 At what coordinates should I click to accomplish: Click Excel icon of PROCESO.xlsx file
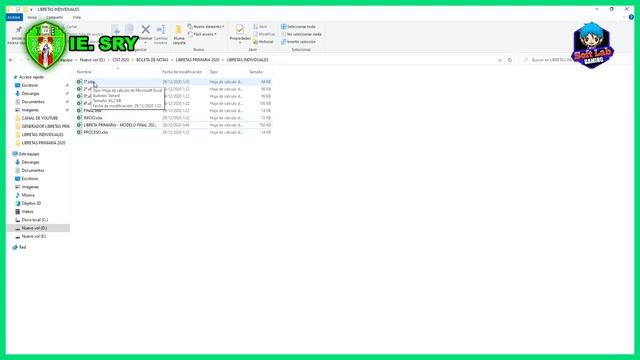pyautogui.click(x=80, y=132)
